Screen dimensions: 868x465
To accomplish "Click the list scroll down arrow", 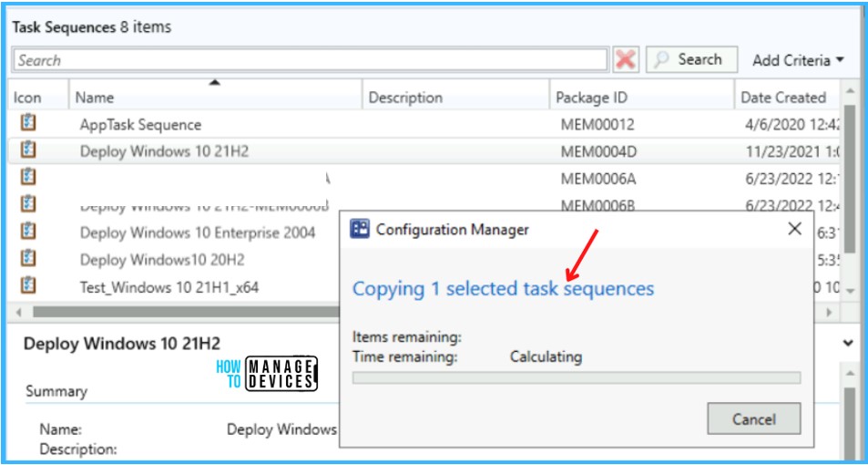I will pos(849,290).
